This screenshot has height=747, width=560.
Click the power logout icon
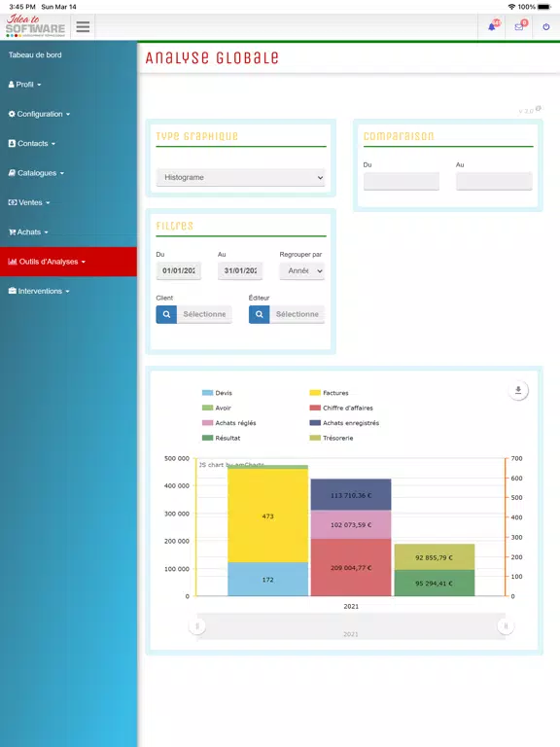click(x=546, y=26)
